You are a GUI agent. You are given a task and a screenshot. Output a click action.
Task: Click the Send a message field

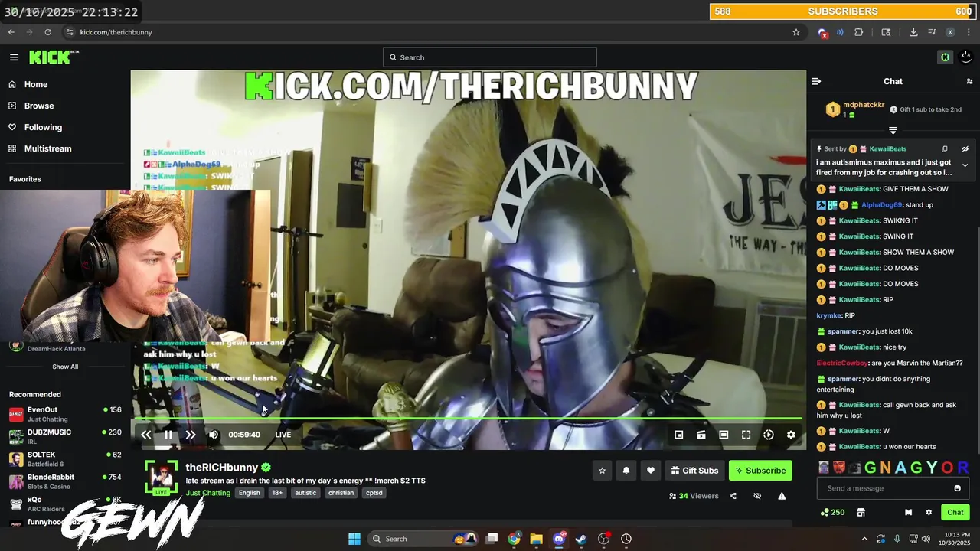893,488
